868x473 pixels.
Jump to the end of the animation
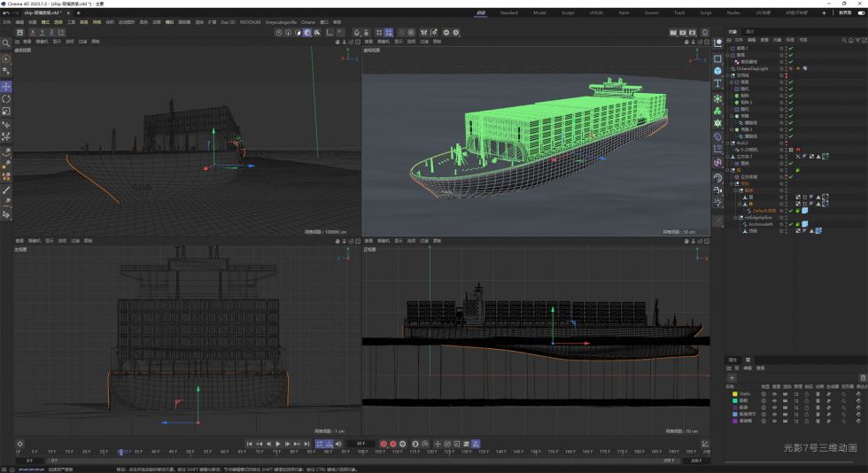pos(306,443)
